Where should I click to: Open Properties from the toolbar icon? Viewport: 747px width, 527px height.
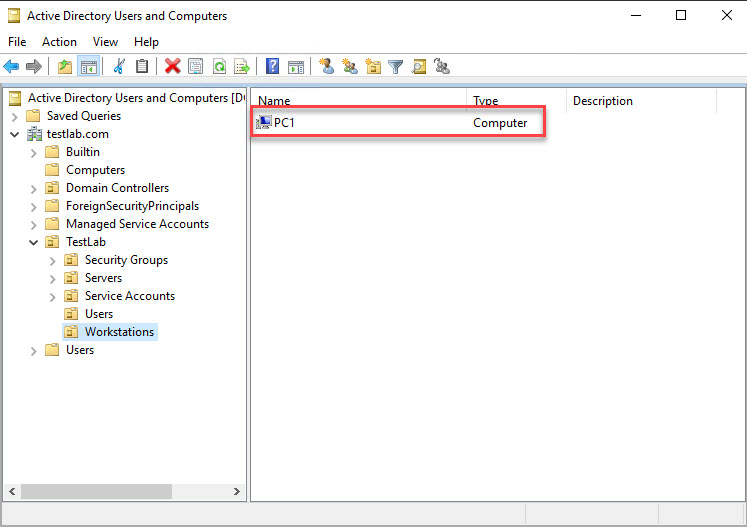click(195, 66)
